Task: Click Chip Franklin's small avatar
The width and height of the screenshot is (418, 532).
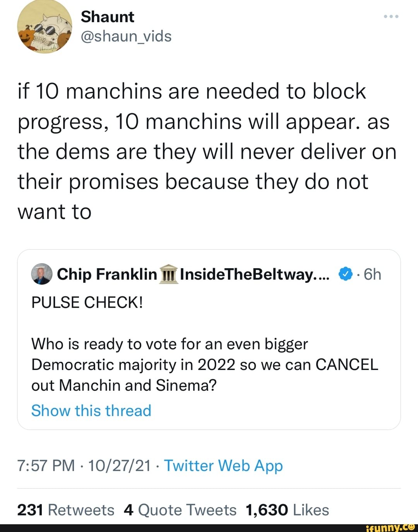Action: coord(41,274)
